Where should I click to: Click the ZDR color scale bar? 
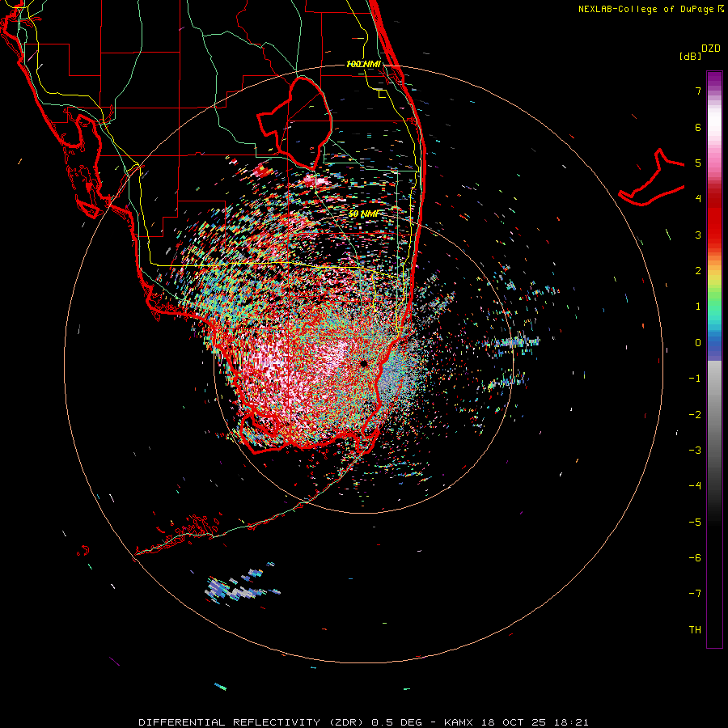[x=714, y=360]
